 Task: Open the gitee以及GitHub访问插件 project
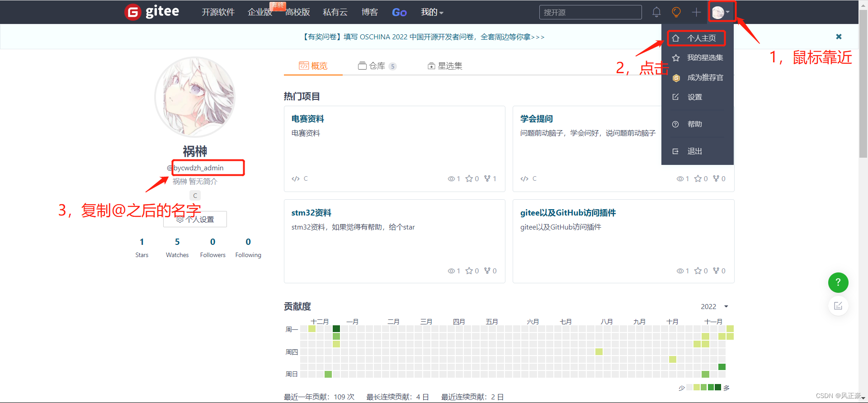click(x=568, y=213)
